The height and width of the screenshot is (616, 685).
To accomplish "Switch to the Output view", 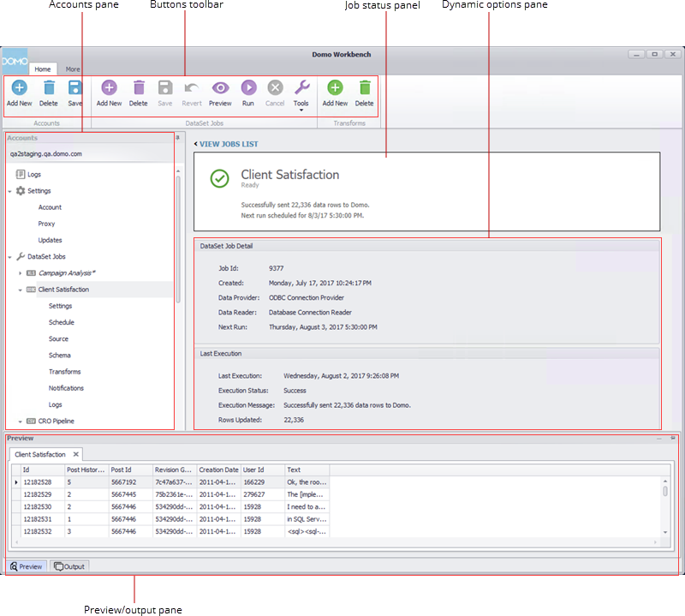I will tap(69, 565).
